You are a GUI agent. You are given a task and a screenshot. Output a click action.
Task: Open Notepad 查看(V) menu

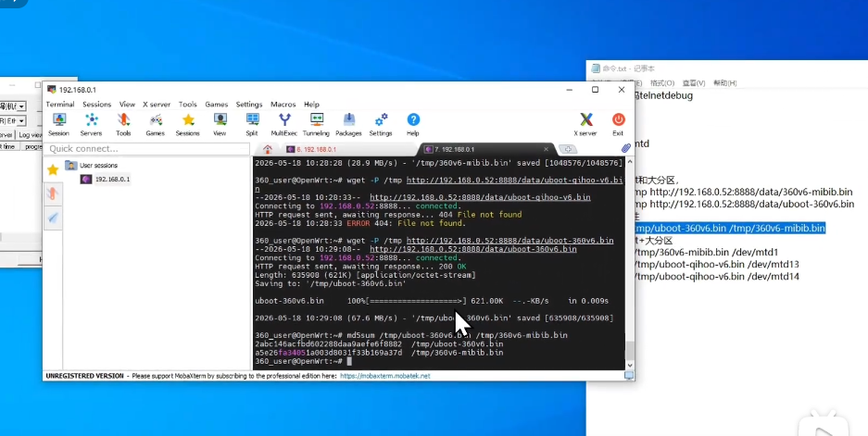[694, 83]
